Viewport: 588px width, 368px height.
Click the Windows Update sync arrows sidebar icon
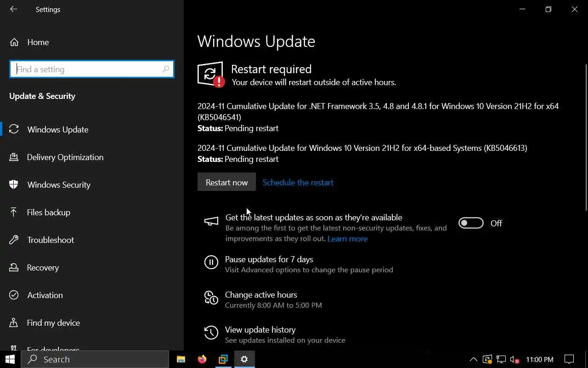pos(14,129)
